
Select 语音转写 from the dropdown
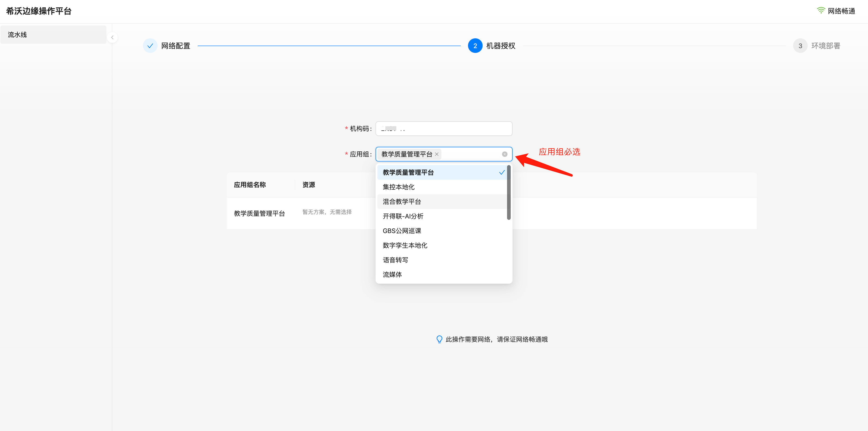pos(442,260)
